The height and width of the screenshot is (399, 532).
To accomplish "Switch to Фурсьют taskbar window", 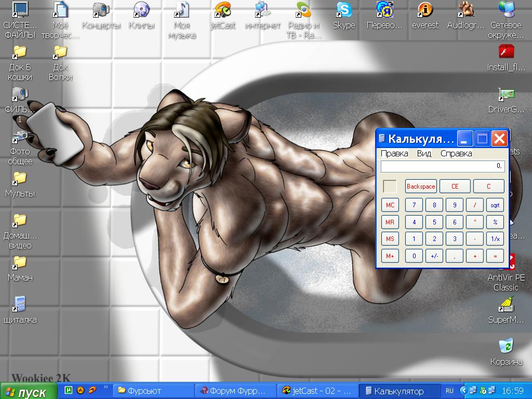I will (153, 391).
